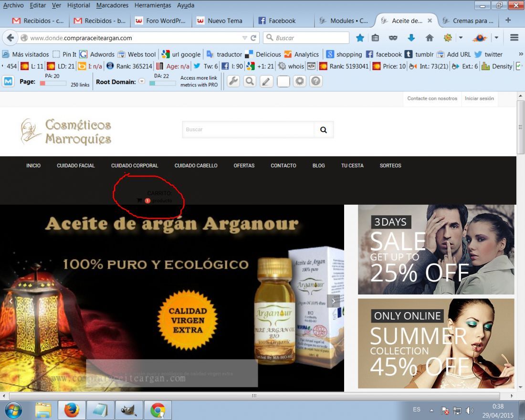Switch to the Facebook tab
Image resolution: width=525 pixels, height=420 pixels.
coord(283,21)
